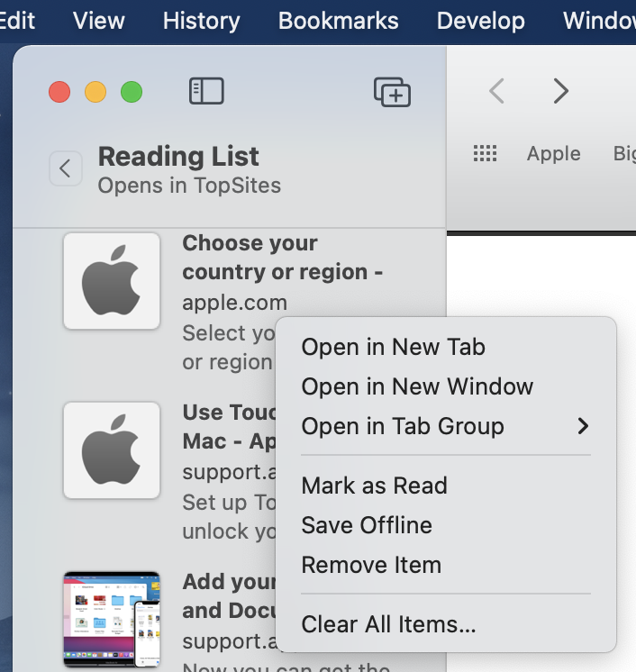Click the 'Choose your country or region -' title

click(283, 258)
